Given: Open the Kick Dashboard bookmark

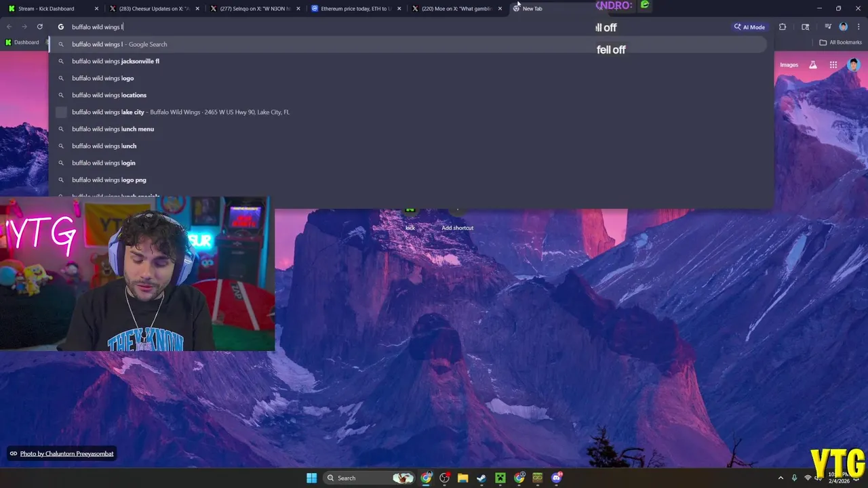Looking at the screenshot, I should tap(22, 43).
